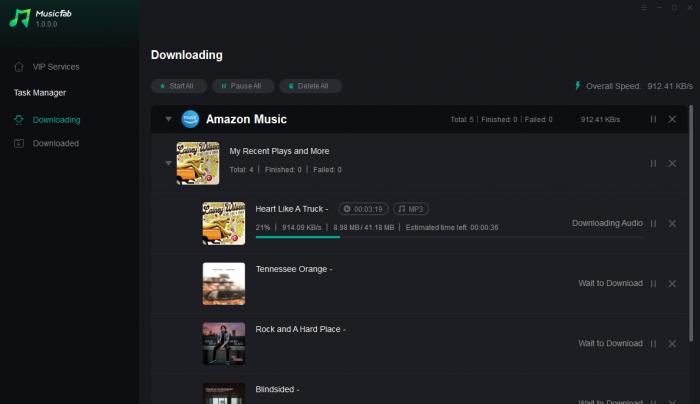Collapse the Amazon Music group
The height and width of the screenshot is (404, 700).
click(x=168, y=119)
